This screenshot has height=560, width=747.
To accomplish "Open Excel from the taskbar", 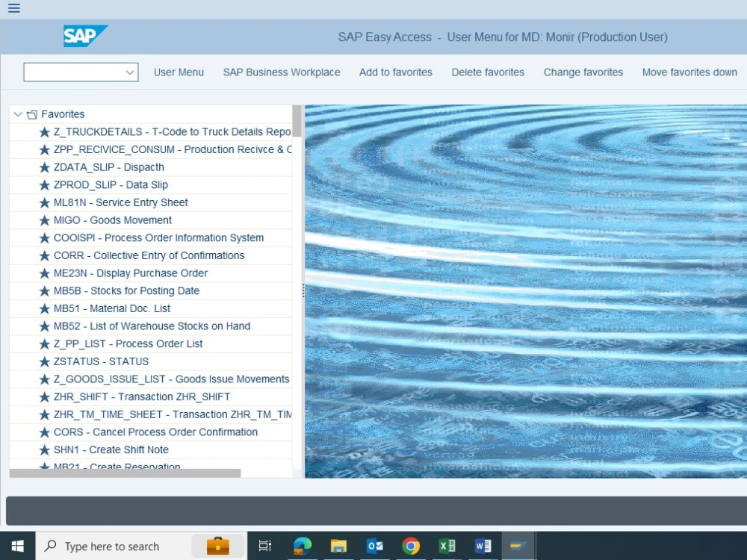I will point(447,546).
